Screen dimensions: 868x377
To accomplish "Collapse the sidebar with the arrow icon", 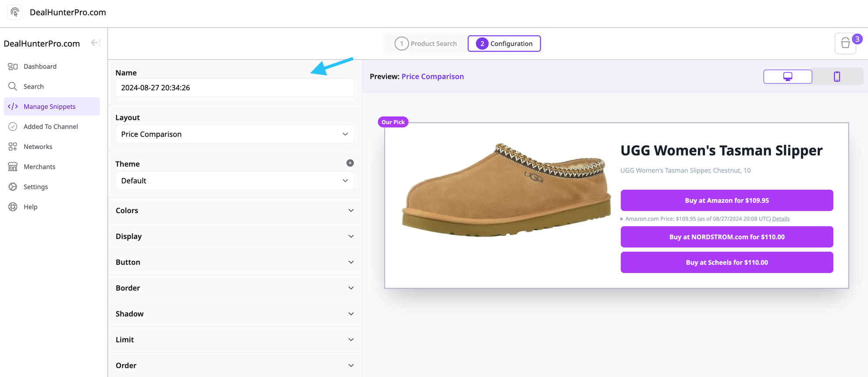I will (x=95, y=43).
